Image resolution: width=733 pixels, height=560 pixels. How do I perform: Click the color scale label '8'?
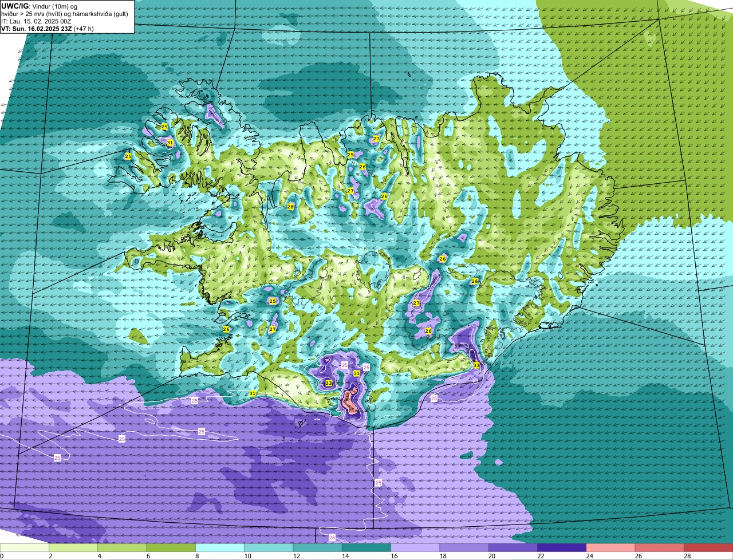(196, 556)
